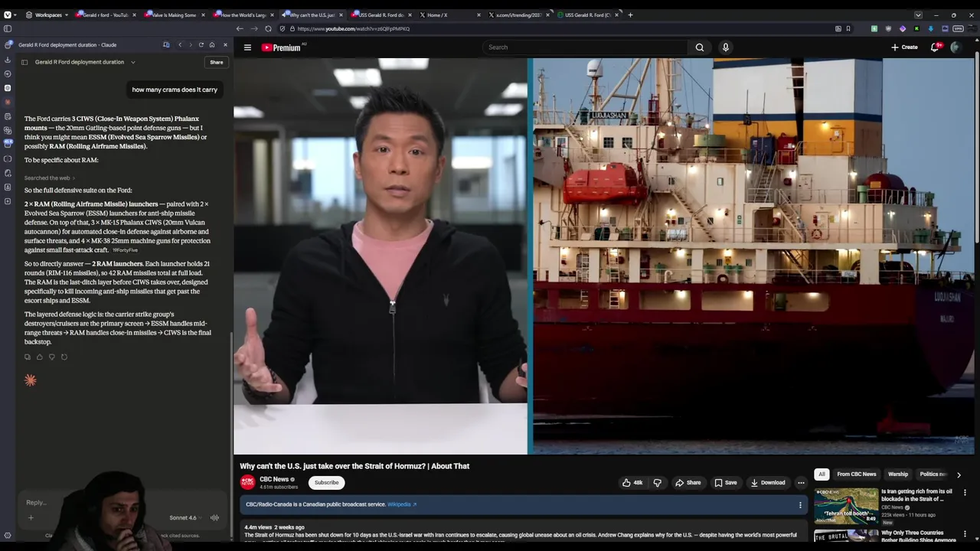
Task: Click the YouTube Create button
Action: [x=904, y=47]
